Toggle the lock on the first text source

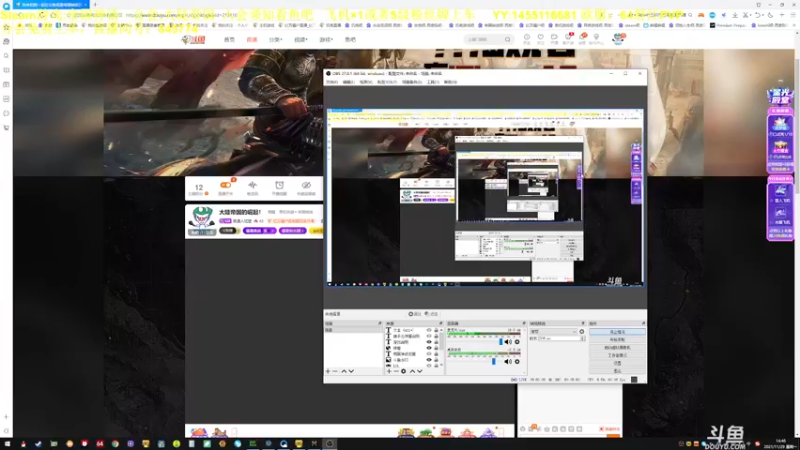[436, 331]
